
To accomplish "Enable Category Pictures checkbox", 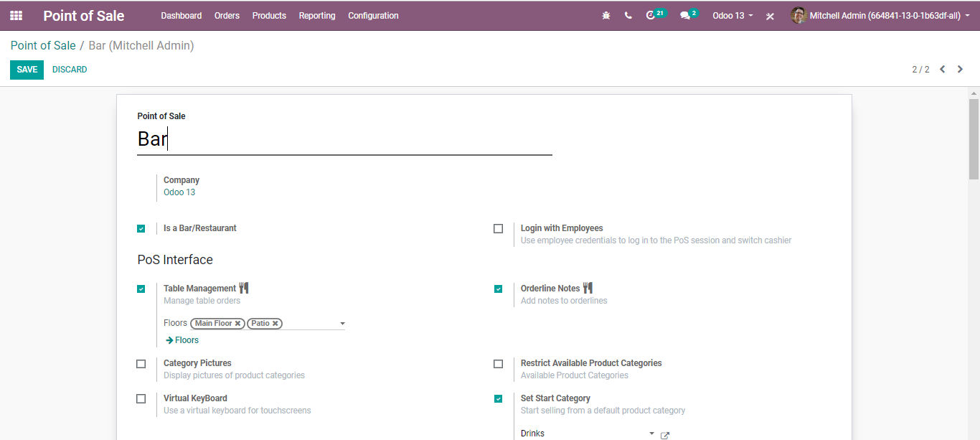I will [x=141, y=364].
